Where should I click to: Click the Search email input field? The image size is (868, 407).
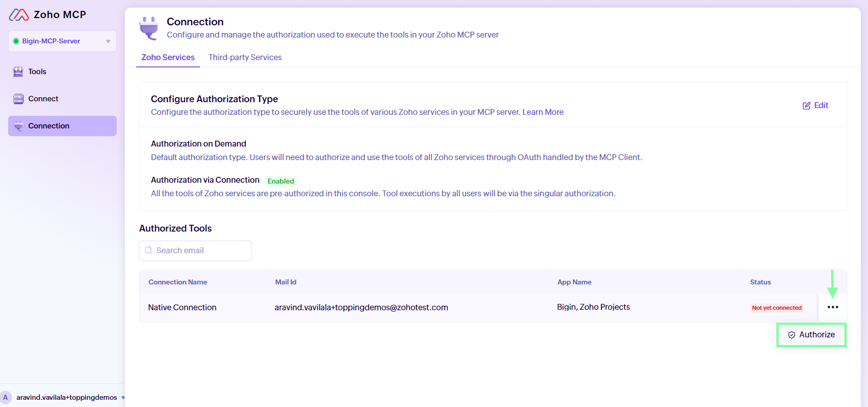196,251
